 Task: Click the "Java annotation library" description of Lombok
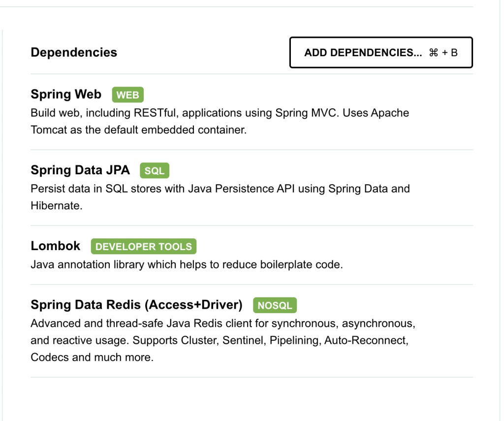click(187, 265)
